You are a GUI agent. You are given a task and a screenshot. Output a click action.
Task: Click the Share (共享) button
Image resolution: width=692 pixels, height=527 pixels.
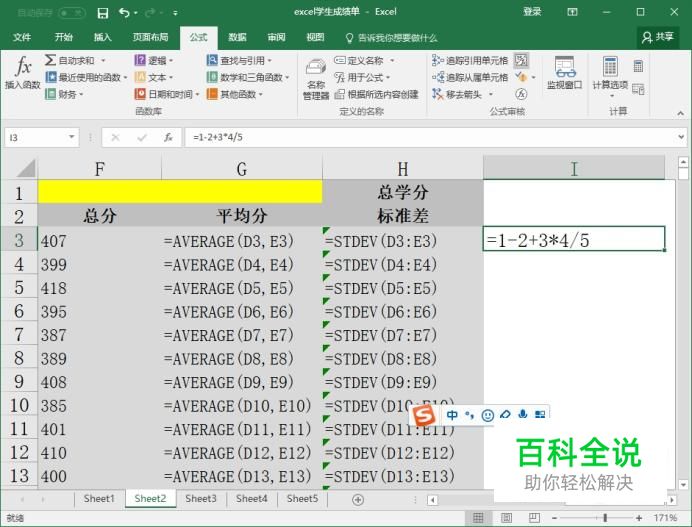[658, 37]
